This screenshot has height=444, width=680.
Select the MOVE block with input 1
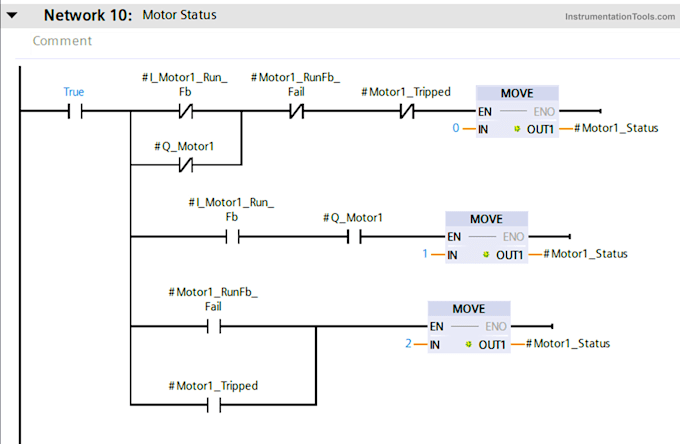486,237
